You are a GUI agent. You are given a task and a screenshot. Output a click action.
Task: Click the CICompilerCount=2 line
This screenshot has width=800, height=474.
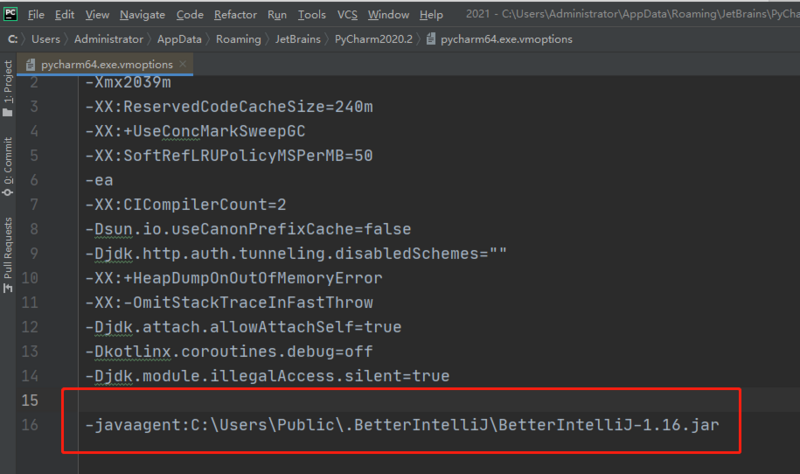pos(186,205)
